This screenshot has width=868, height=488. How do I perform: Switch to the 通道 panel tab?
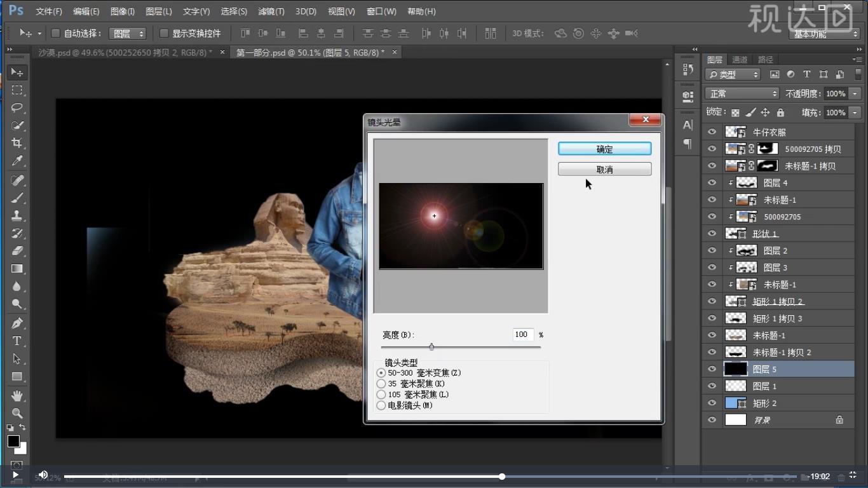pos(740,59)
